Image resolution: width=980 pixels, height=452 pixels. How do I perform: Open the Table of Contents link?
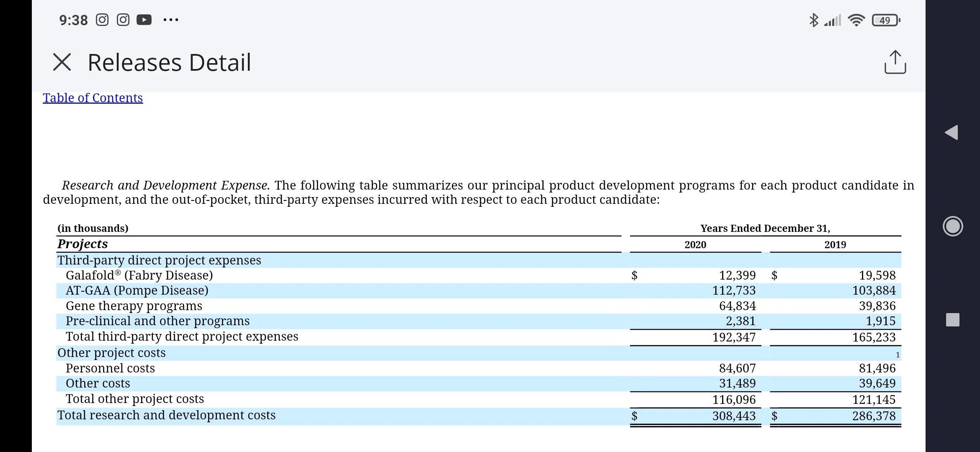tap(93, 98)
